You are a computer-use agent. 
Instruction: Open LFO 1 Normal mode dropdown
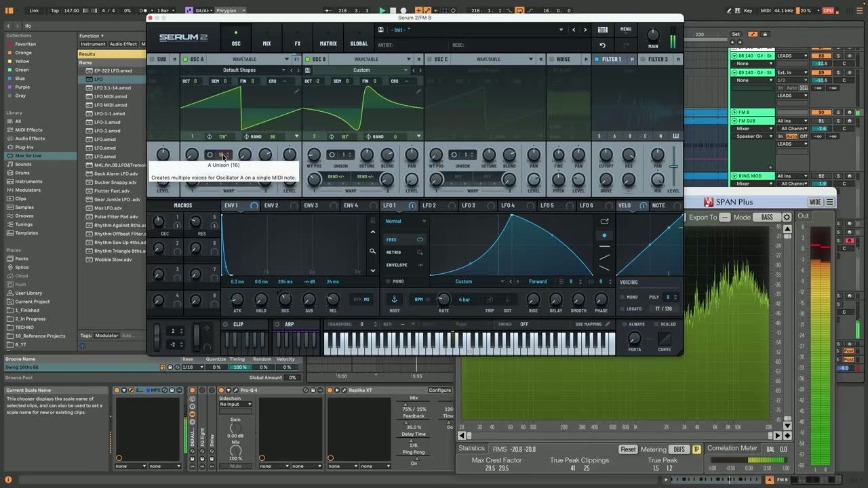click(405, 221)
